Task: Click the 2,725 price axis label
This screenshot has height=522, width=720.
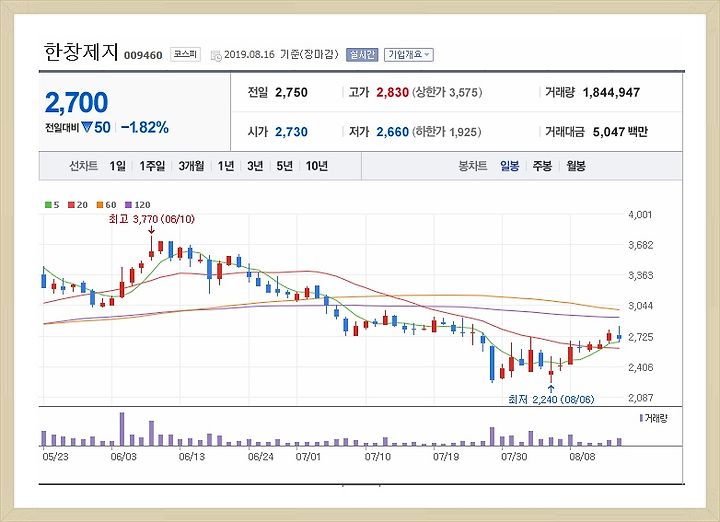Action: point(640,337)
